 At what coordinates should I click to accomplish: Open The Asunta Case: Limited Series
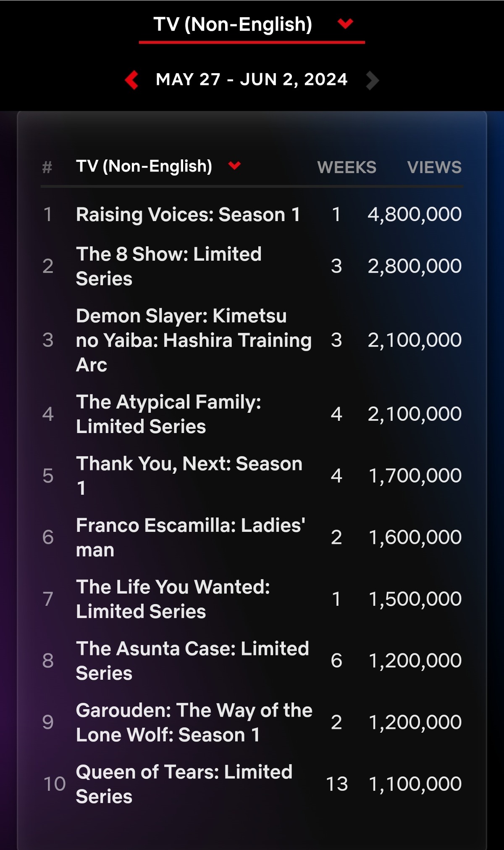192,660
